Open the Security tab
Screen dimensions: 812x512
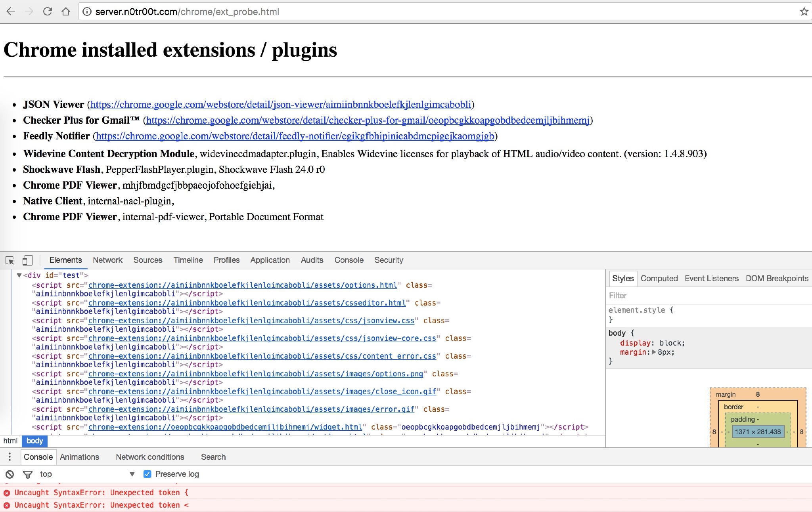click(x=389, y=260)
